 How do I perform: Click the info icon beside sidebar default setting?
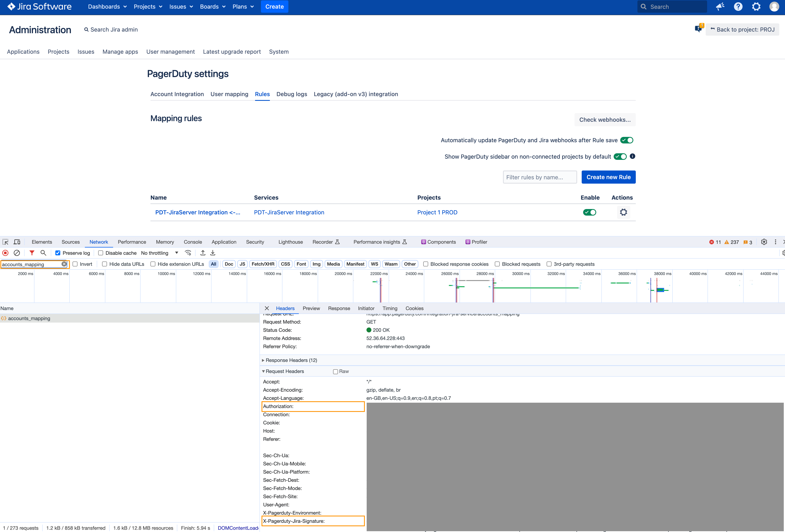pyautogui.click(x=633, y=156)
